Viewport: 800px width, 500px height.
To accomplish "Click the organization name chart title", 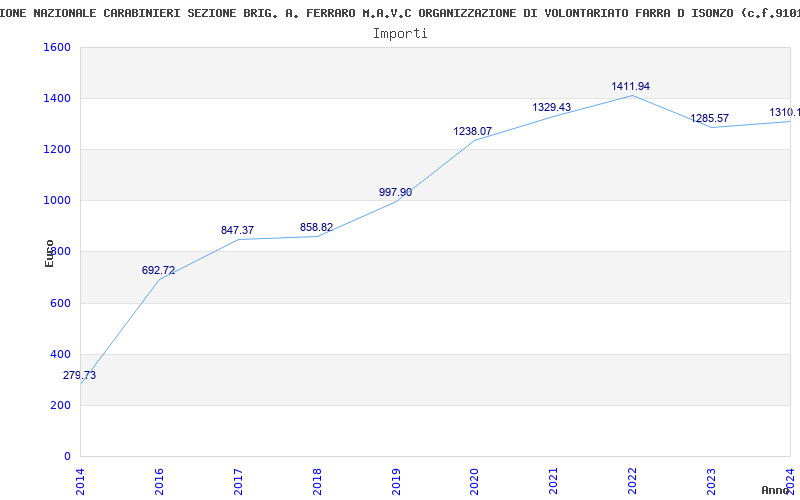I will click(400, 13).
